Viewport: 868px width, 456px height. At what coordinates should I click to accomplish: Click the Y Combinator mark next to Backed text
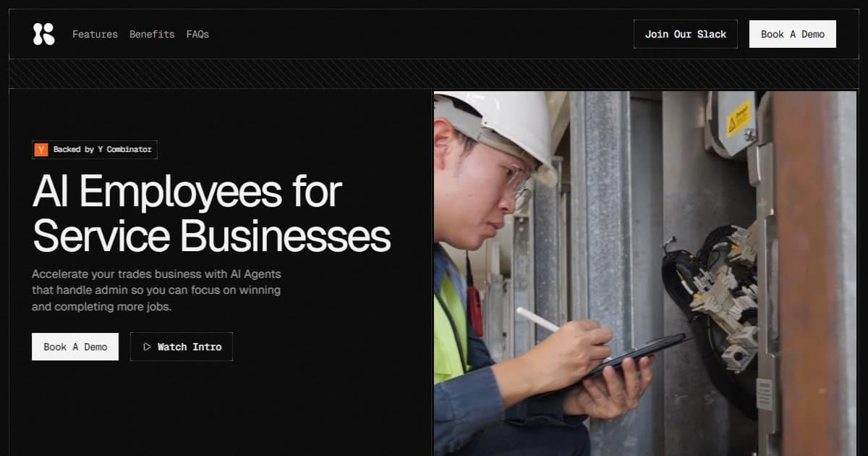coord(41,149)
